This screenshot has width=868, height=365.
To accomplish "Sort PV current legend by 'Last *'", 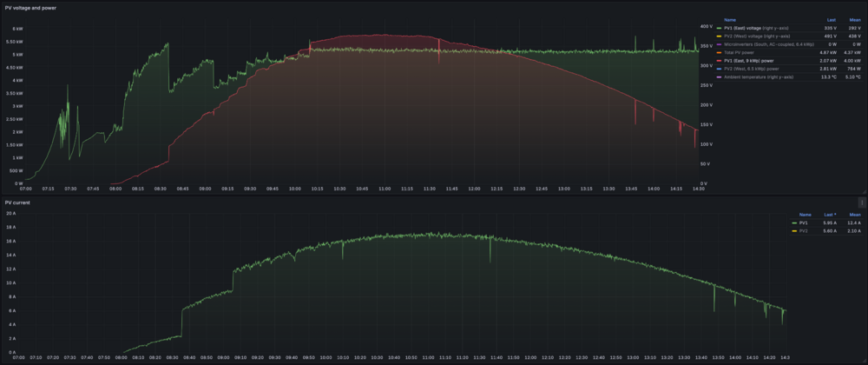I will 830,215.
